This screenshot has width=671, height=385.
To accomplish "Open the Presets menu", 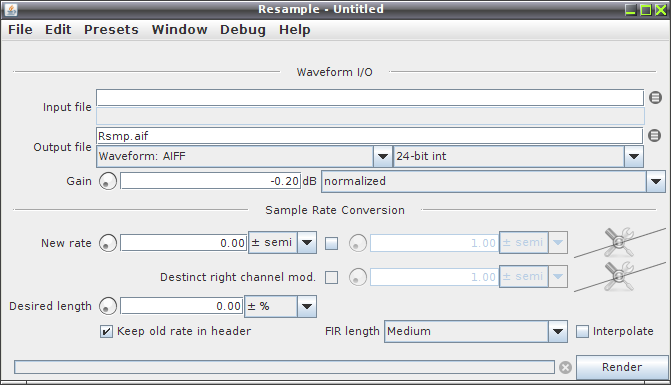I will pos(111,30).
